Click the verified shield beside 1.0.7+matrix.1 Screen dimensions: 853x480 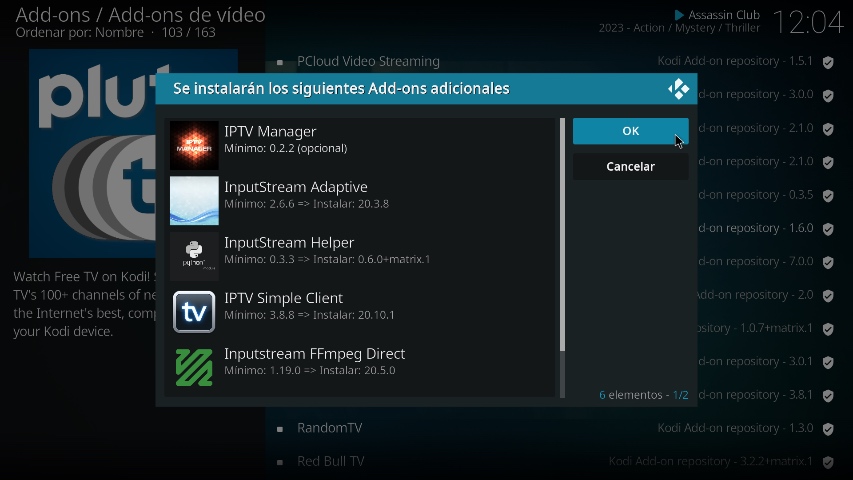pyautogui.click(x=828, y=329)
